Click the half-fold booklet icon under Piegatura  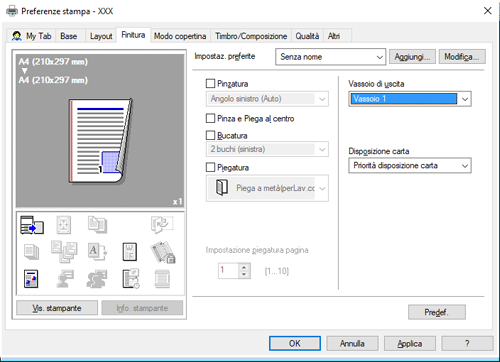(x=222, y=187)
